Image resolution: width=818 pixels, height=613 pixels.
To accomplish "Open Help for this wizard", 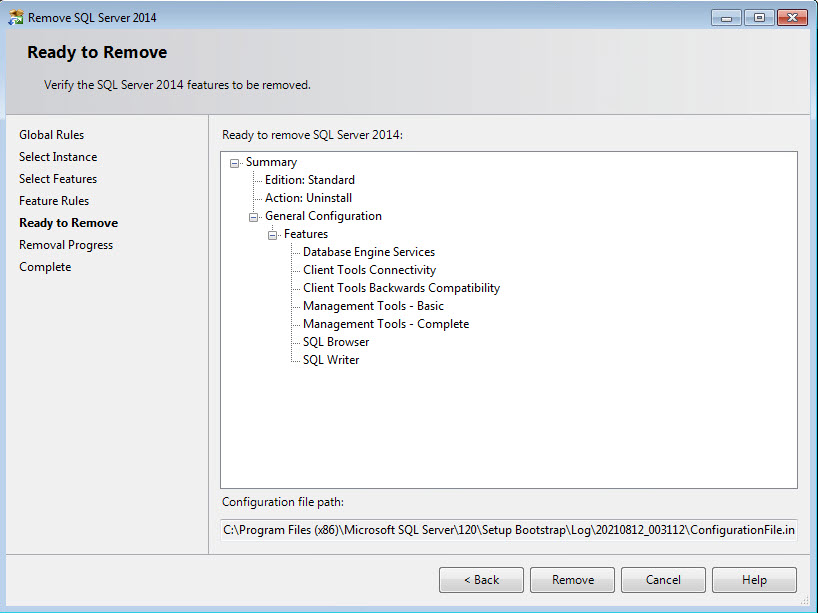I will click(x=754, y=580).
